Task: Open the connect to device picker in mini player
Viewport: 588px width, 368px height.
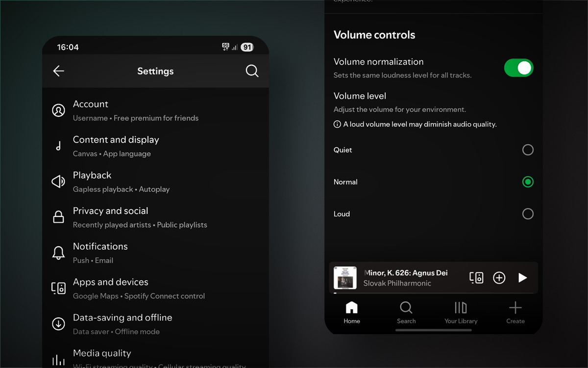Action: coord(476,278)
